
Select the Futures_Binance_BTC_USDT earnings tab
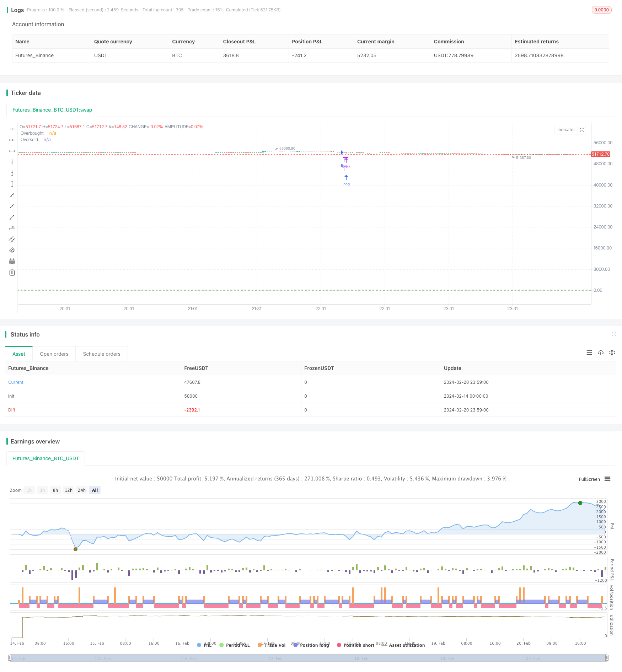(45, 458)
